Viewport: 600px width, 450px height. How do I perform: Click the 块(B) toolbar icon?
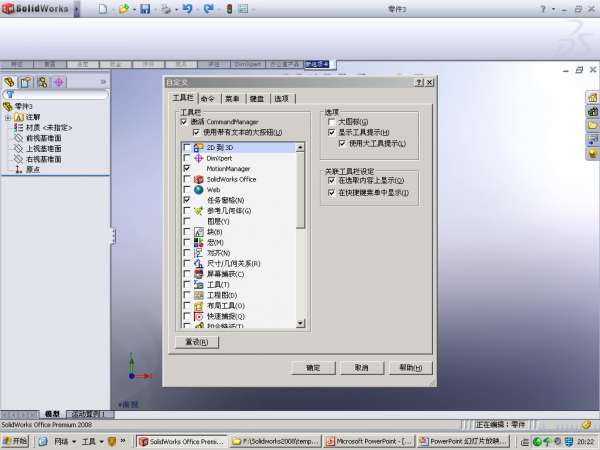click(x=199, y=232)
